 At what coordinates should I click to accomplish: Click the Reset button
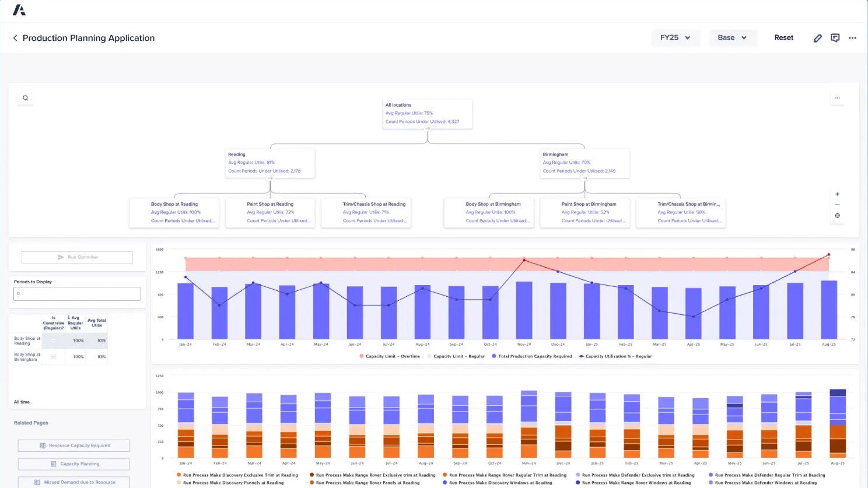(x=783, y=37)
